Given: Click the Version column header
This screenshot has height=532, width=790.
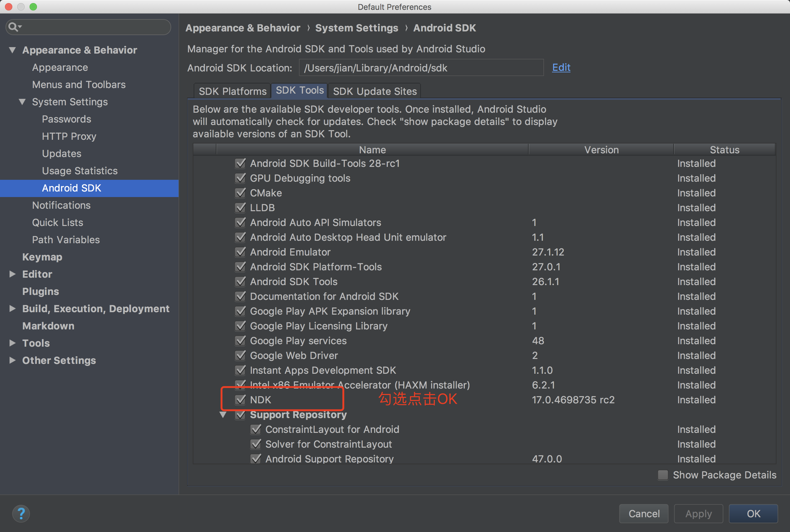Looking at the screenshot, I should 601,149.
